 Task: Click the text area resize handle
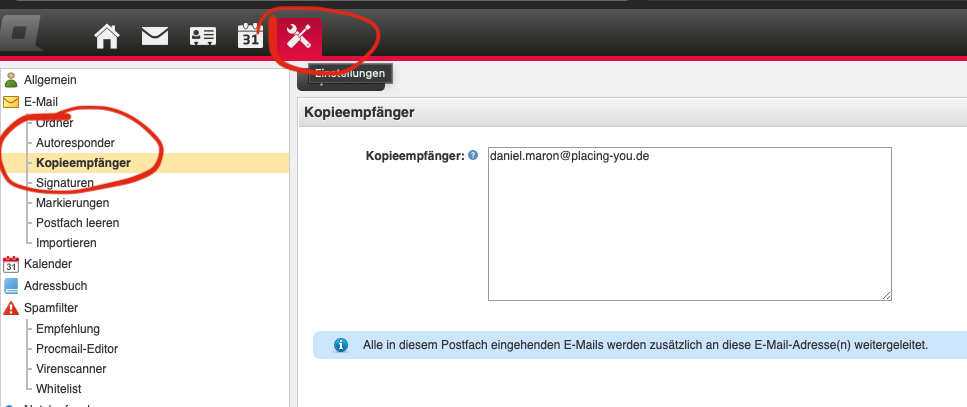886,296
